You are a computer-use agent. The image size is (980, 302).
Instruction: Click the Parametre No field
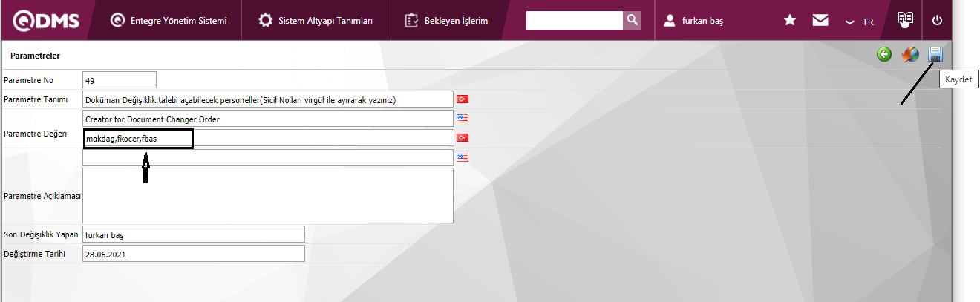120,79
